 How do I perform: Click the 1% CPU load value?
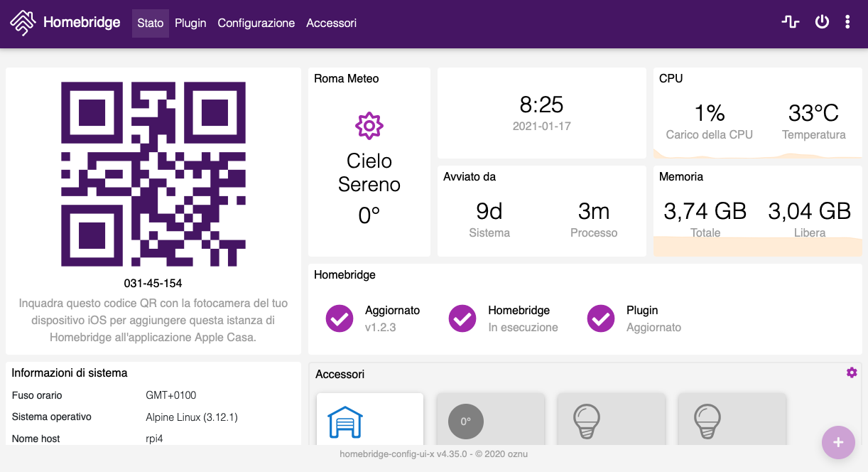[x=709, y=113]
